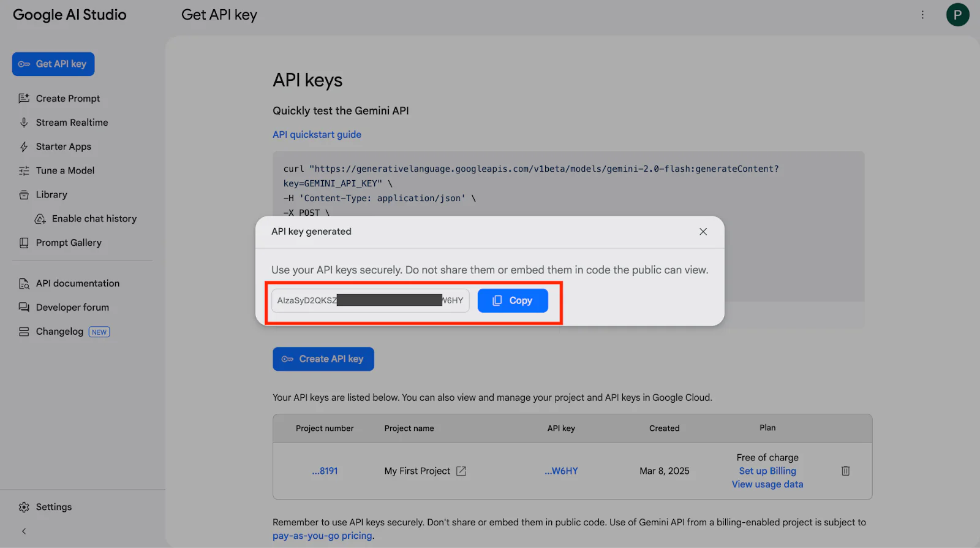980x548 pixels.
Task: Click the Project number column header
Action: tap(325, 428)
